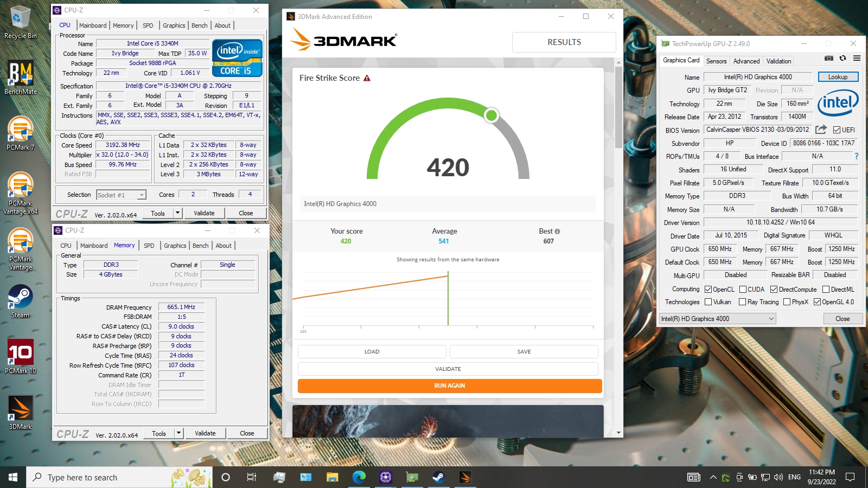Show hidden system tray icons

pyautogui.click(x=713, y=477)
